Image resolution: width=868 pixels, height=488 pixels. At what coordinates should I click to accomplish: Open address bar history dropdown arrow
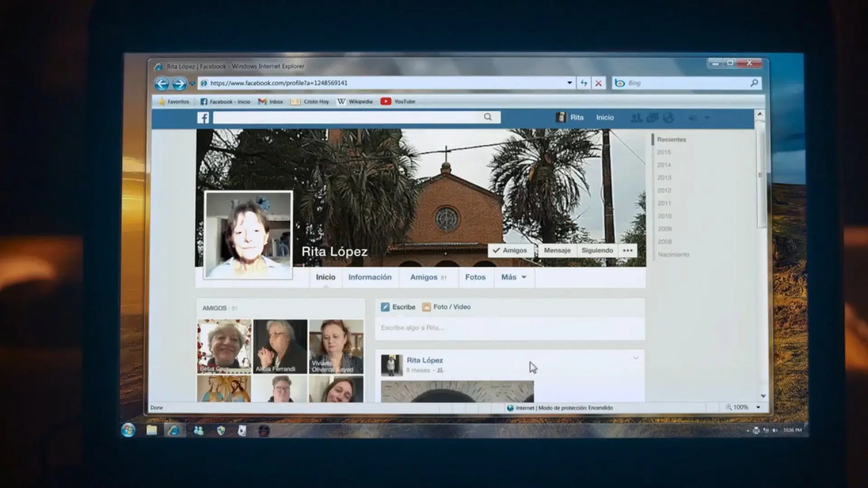tap(570, 83)
